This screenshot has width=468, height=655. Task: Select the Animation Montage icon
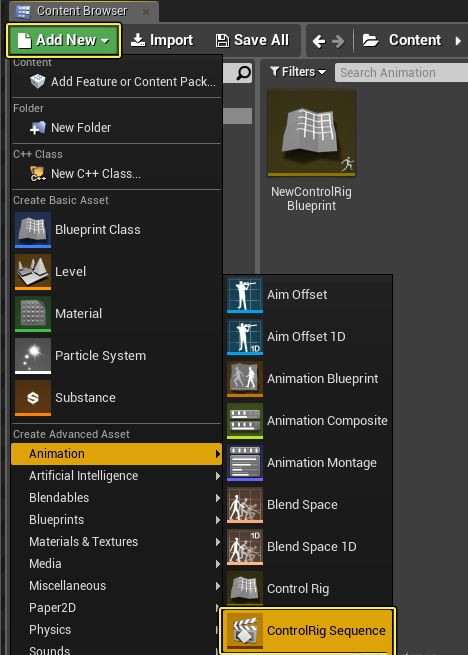click(x=245, y=463)
